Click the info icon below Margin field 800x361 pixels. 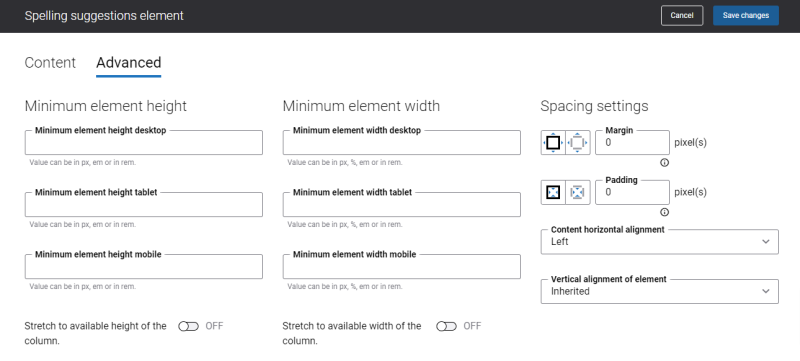pyautogui.click(x=664, y=163)
